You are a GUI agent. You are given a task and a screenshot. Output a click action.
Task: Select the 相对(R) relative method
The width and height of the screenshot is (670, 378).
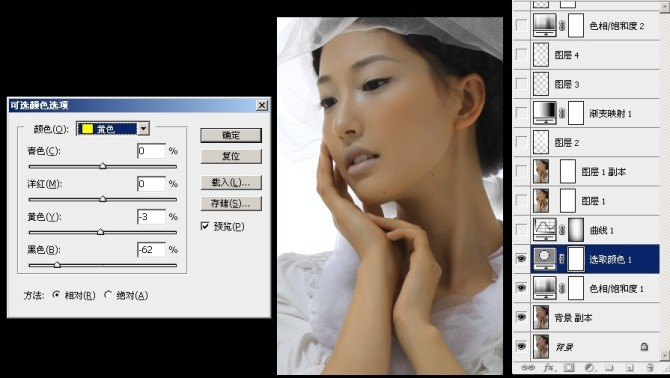coord(56,295)
